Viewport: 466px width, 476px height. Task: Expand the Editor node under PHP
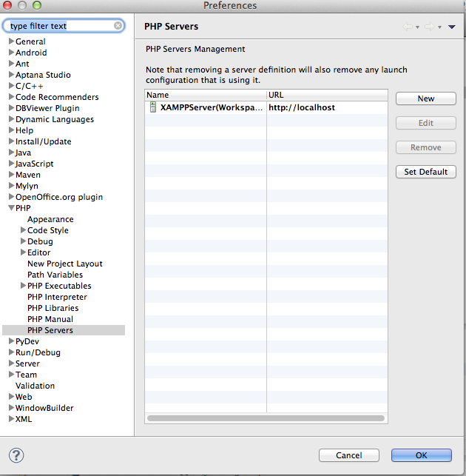[23, 252]
